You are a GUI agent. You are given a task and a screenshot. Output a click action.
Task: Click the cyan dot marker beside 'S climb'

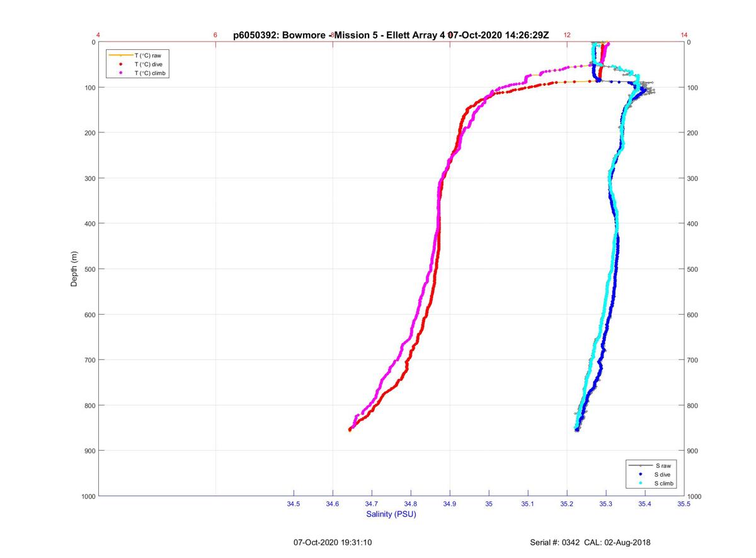[640, 483]
